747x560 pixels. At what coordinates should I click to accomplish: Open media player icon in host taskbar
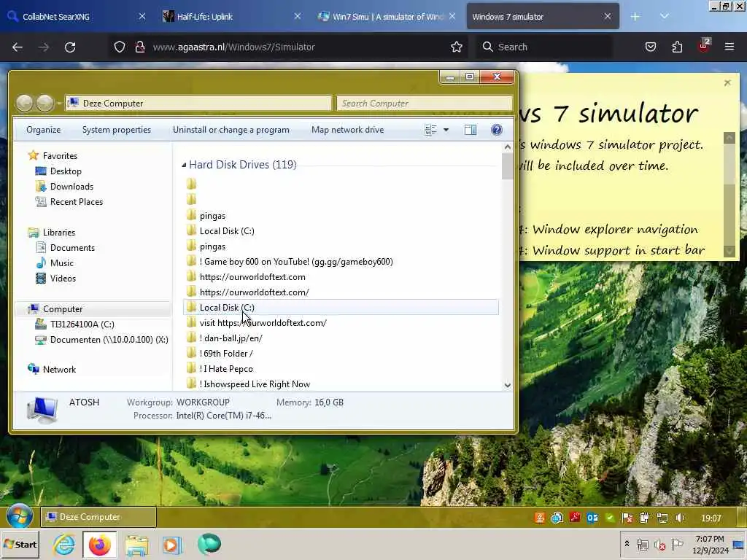coord(172,545)
